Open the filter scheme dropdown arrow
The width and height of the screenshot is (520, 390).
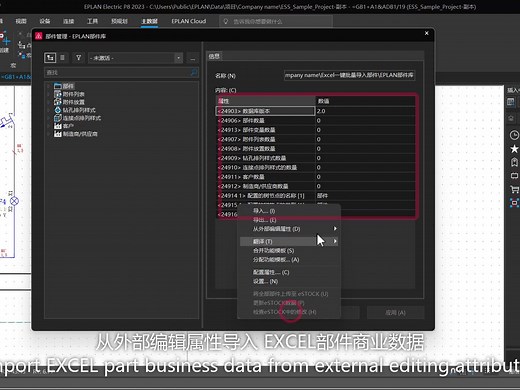(179, 58)
